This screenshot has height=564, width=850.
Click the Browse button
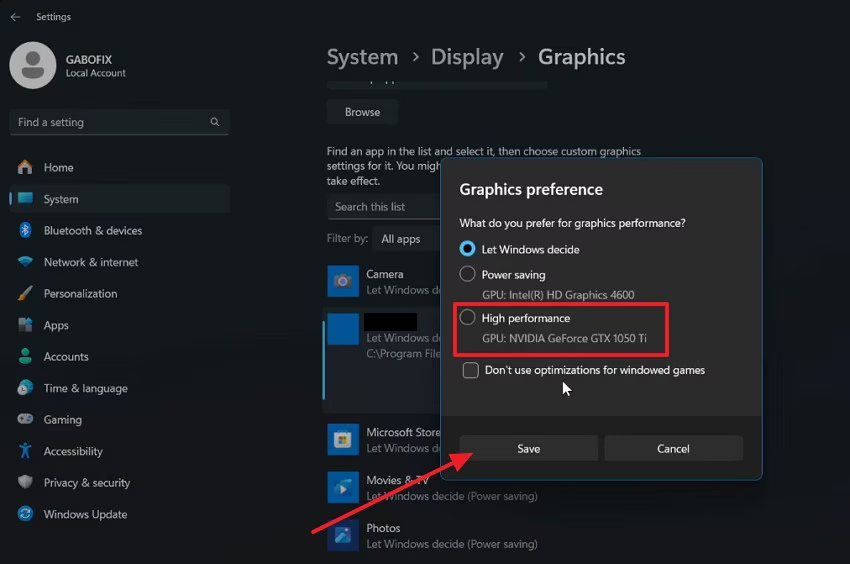pyautogui.click(x=362, y=112)
